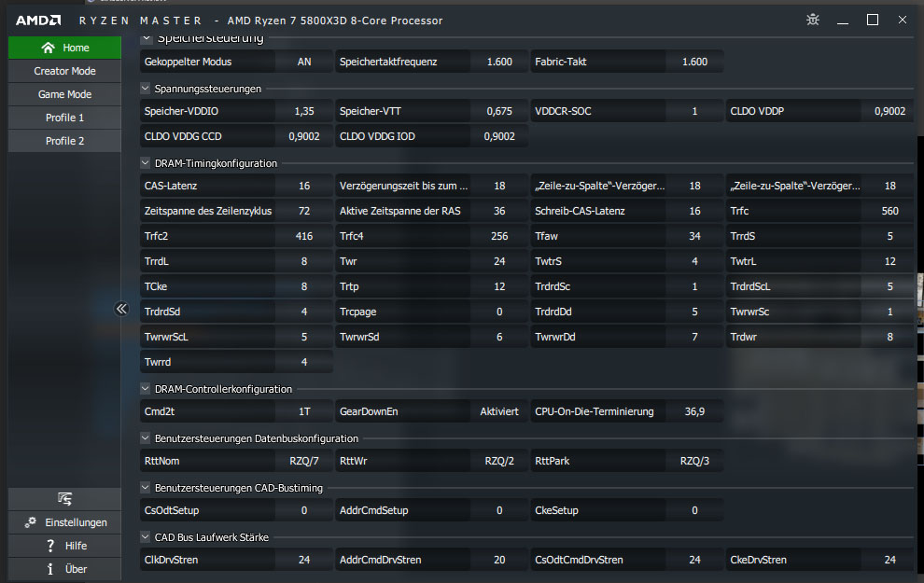924x583 pixels.
Task: Collapse the sidebar with double-chevron icon
Action: tap(121, 309)
